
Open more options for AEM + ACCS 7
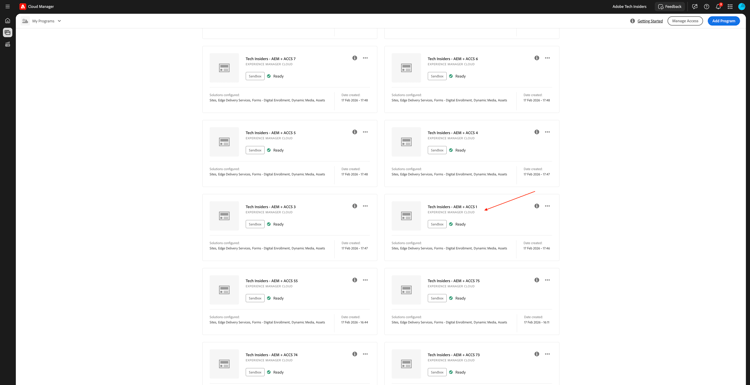pyautogui.click(x=365, y=58)
